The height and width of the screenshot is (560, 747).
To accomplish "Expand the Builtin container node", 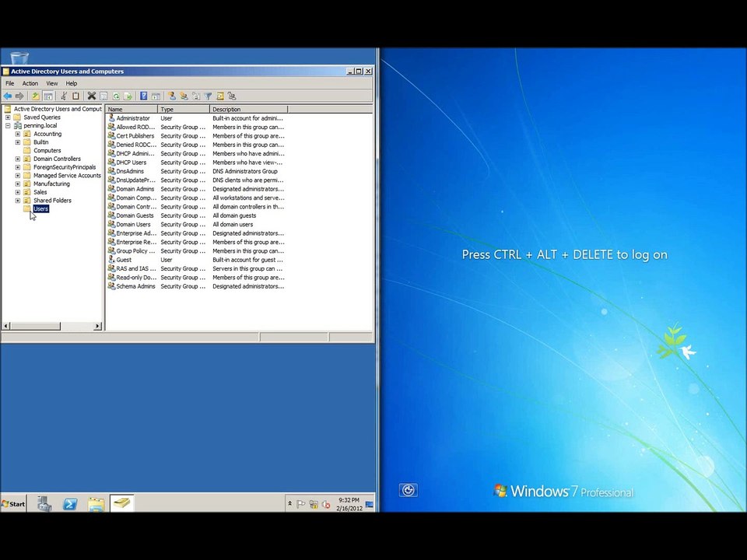I will click(x=18, y=142).
